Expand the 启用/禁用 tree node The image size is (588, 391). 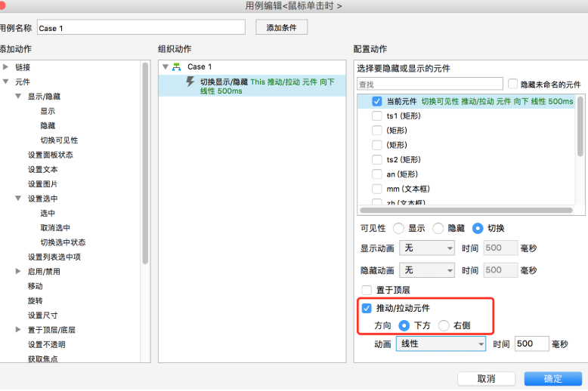18,271
